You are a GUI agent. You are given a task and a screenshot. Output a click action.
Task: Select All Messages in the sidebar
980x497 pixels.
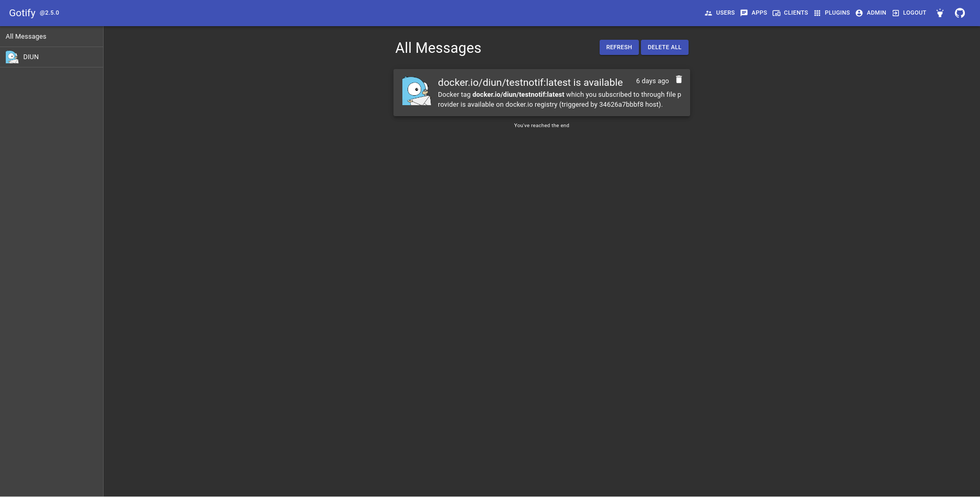click(51, 37)
